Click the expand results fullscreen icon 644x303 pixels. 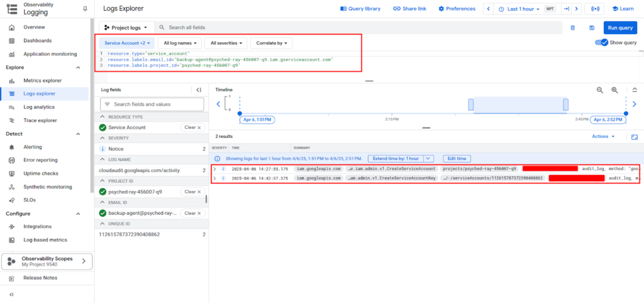635,137
